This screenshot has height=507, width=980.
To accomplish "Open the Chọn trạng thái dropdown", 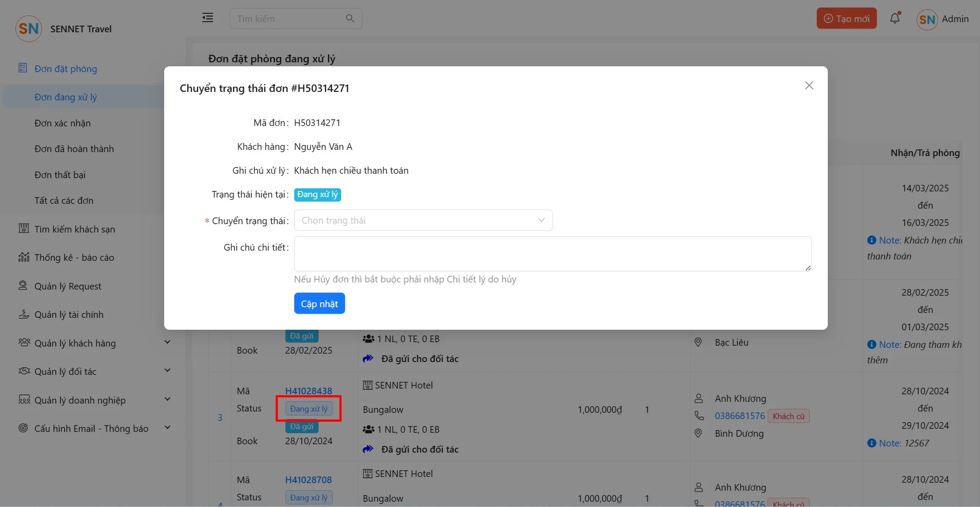I will point(423,220).
